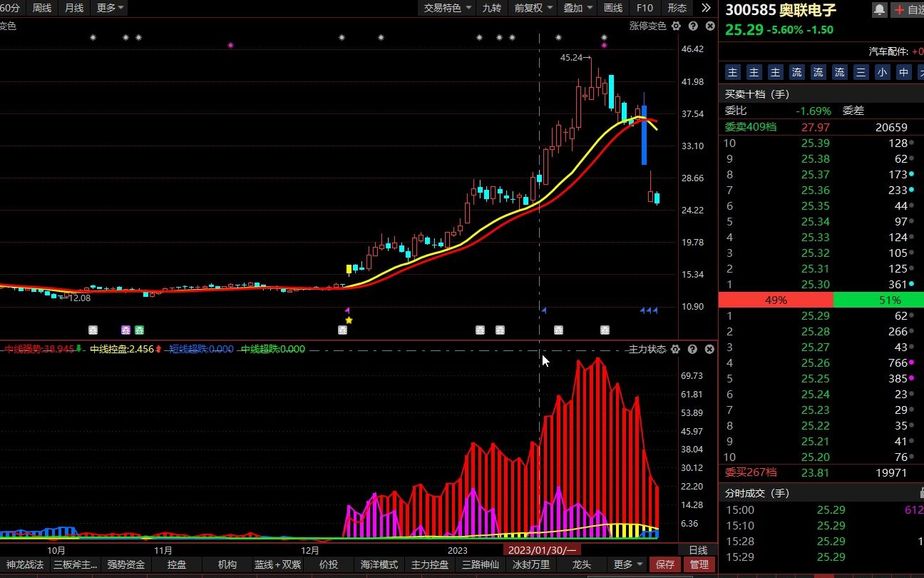The image size is (924, 578).
Task: Select the 九转 toolbar button
Action: pyautogui.click(x=492, y=8)
